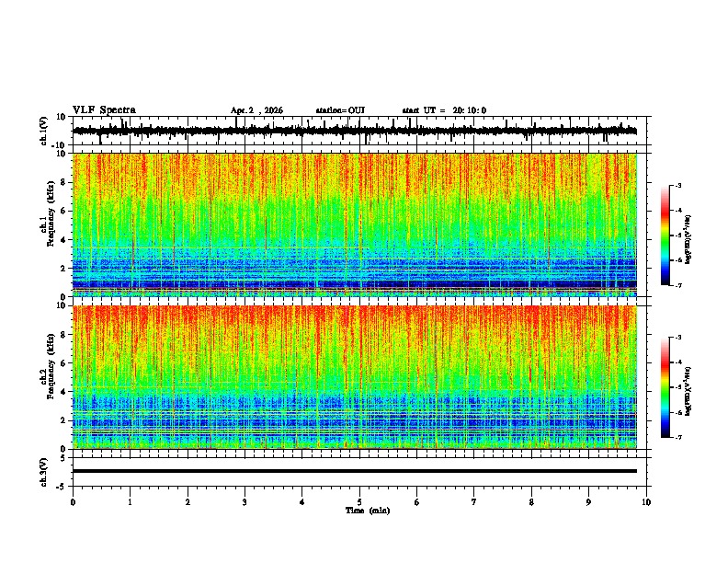728x563 pixels.
Task: Click the ch.2 color scale log(PSD) label
Action: (x=688, y=391)
